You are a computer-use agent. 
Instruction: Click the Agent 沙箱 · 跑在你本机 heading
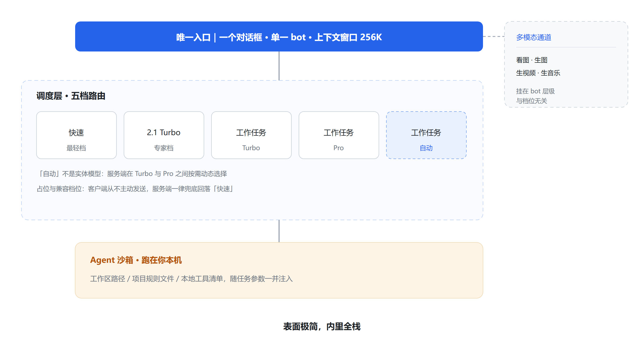pyautogui.click(x=136, y=260)
